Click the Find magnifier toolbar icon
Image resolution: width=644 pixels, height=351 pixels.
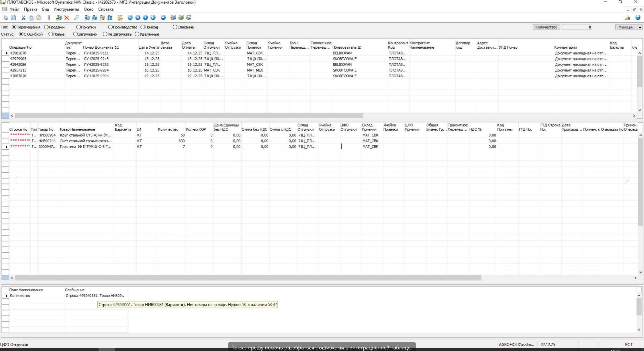click(77, 18)
